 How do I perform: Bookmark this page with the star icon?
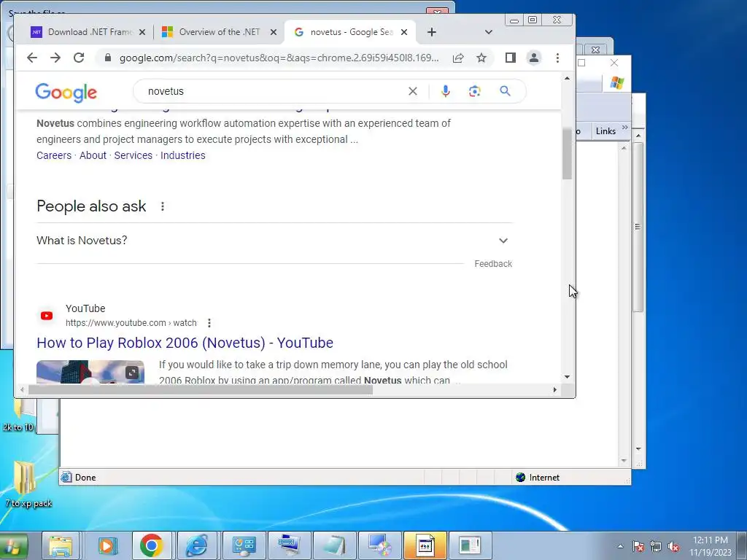(x=481, y=58)
